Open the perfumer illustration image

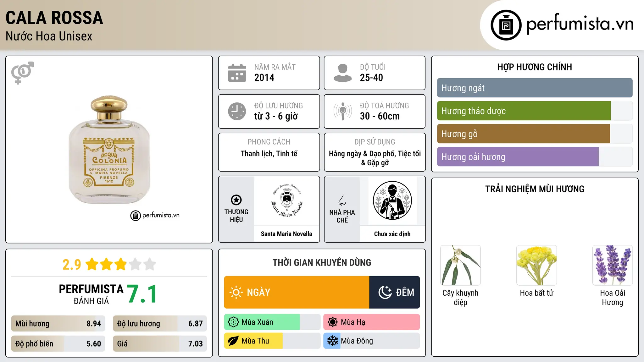pyautogui.click(x=392, y=200)
